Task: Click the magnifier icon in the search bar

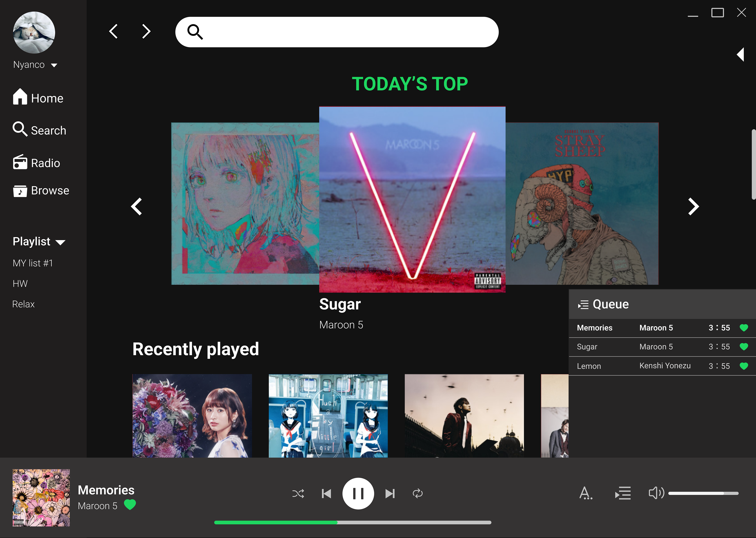Action: pyautogui.click(x=195, y=32)
